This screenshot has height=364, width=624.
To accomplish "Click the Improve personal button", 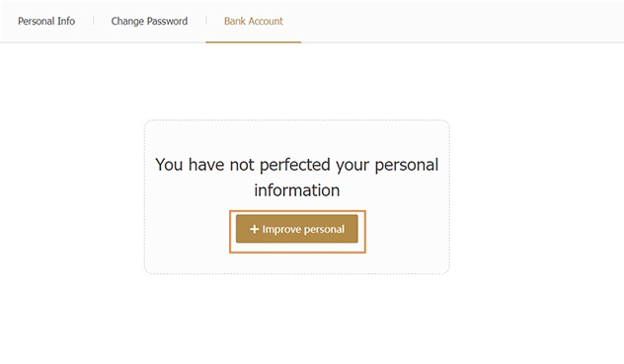I will point(297,229).
